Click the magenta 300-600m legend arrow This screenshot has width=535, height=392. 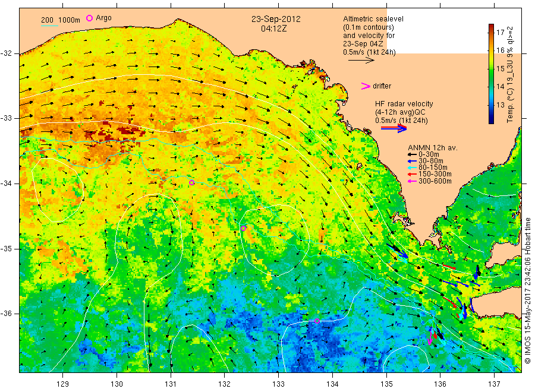(412, 181)
